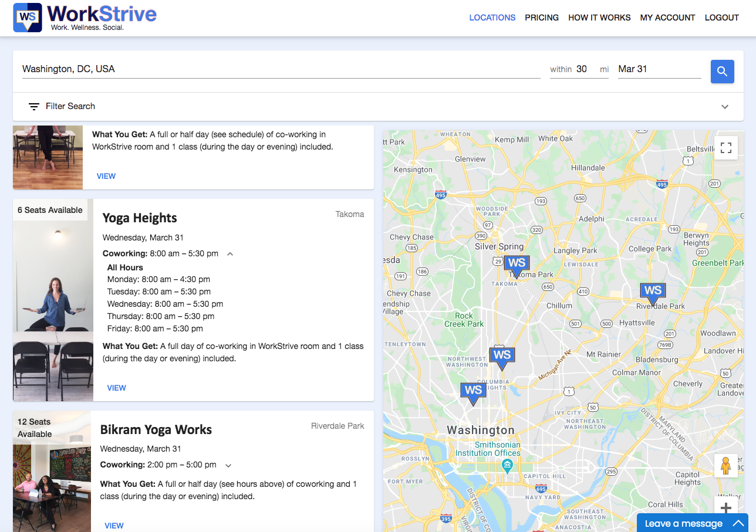Zoom in on the map with plus button

point(726,508)
